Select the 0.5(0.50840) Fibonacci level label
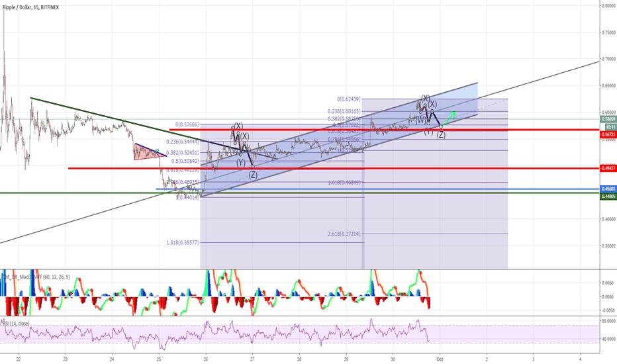This screenshot has height=364, width=617. point(185,161)
